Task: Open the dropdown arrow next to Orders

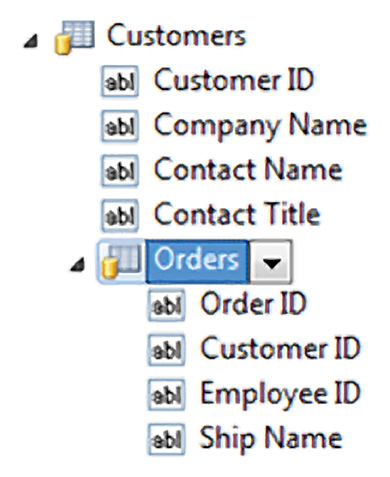Action: click(271, 262)
